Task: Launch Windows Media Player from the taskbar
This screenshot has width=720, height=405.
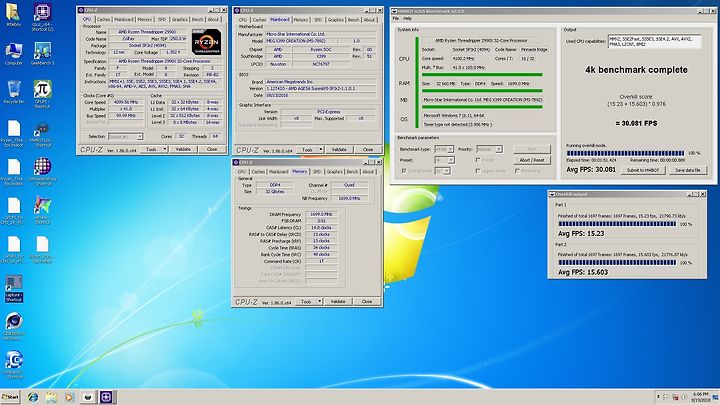Action: [69, 397]
